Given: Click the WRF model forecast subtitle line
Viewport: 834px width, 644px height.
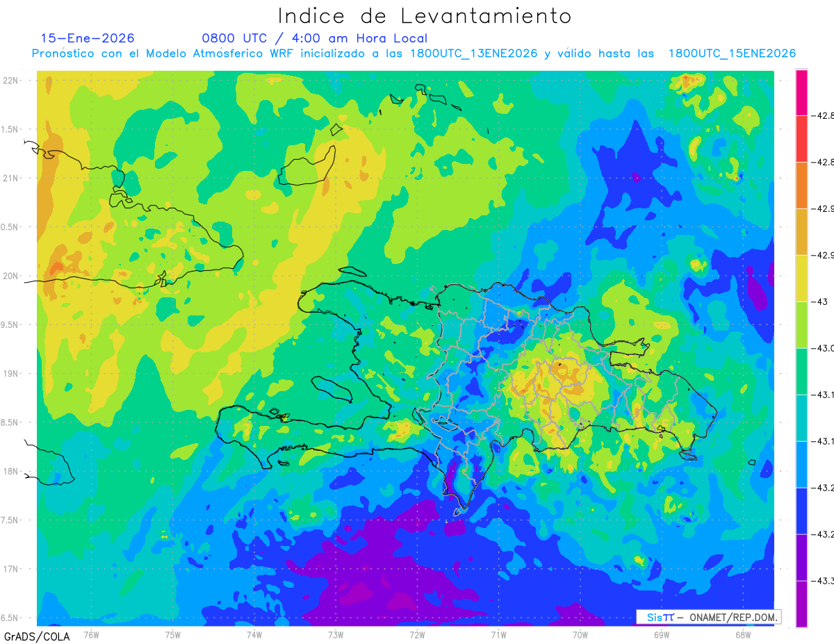Looking at the screenshot, I should (x=414, y=53).
